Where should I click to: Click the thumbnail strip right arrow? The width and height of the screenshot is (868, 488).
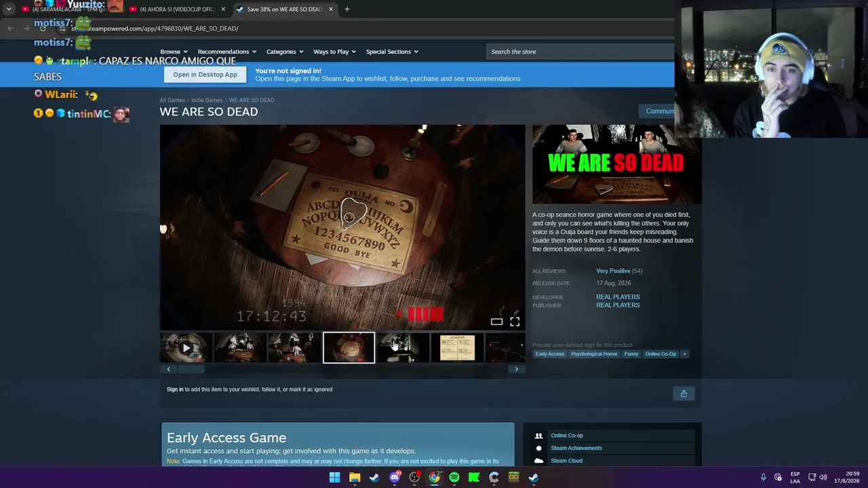516,369
